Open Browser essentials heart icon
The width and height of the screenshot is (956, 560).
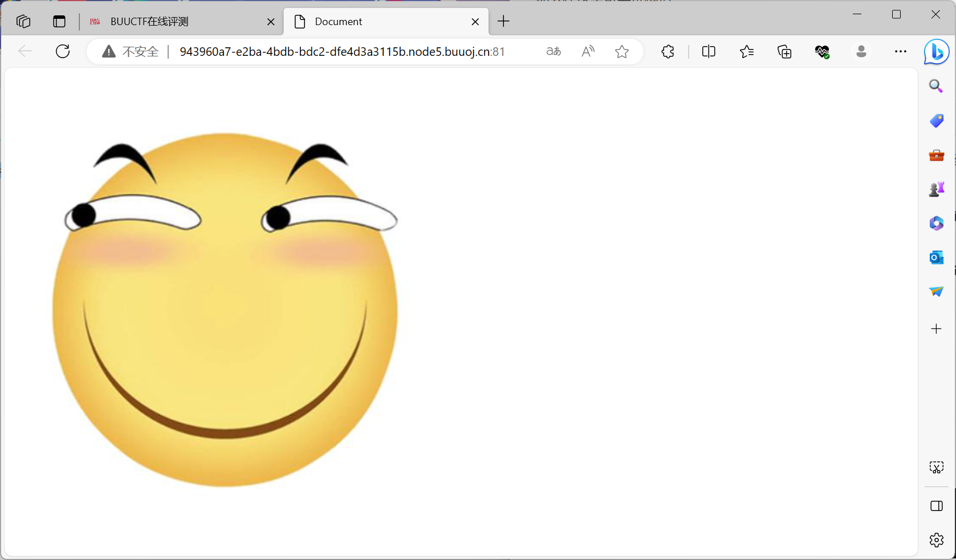tap(822, 52)
